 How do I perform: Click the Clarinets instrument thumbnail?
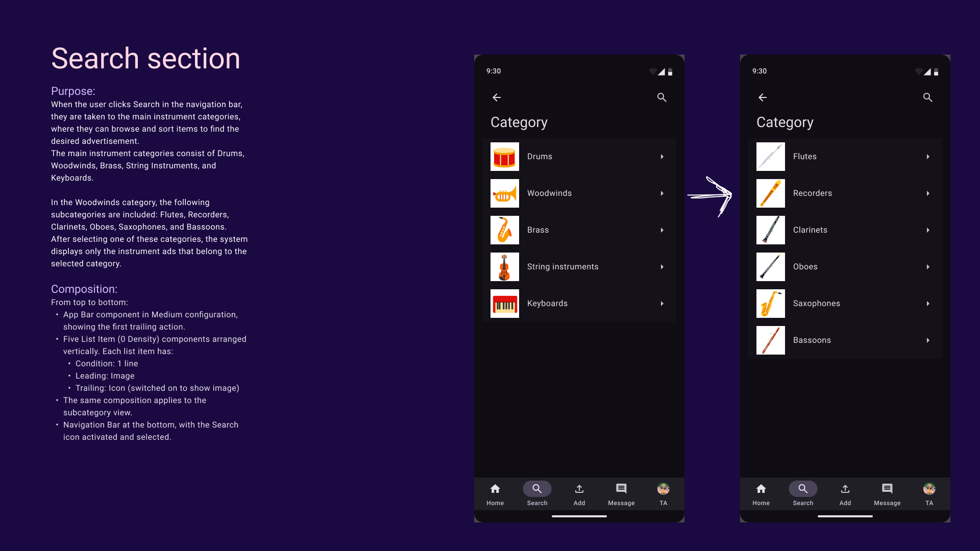[771, 230]
